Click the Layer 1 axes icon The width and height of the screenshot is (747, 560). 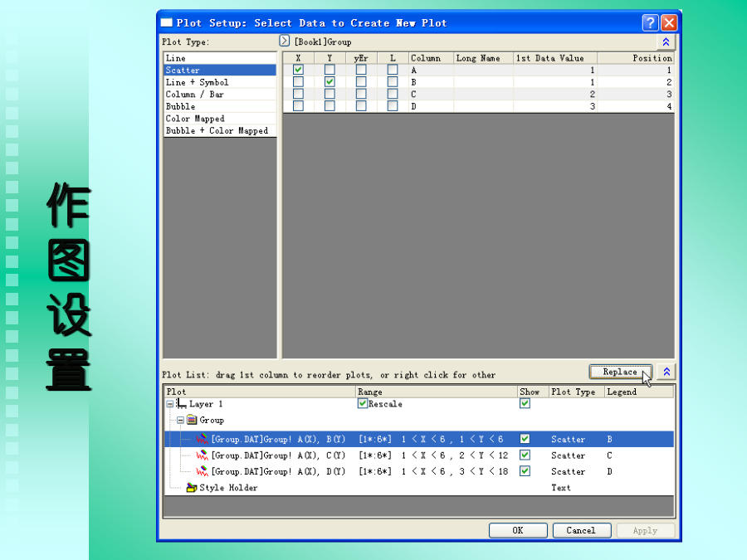tap(182, 404)
